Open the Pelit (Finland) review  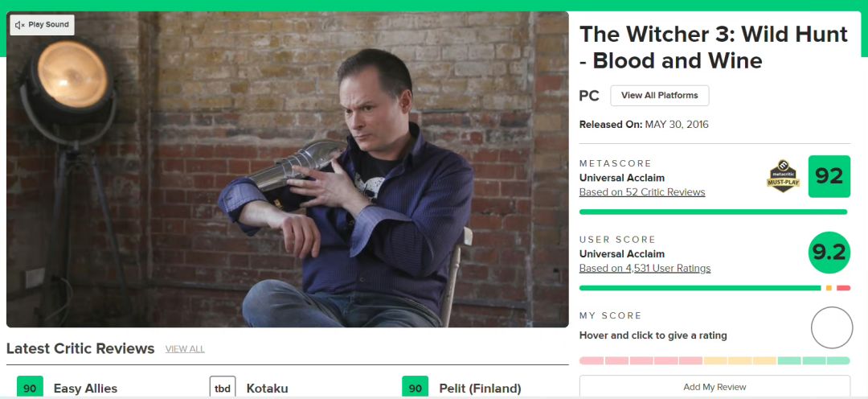click(480, 389)
